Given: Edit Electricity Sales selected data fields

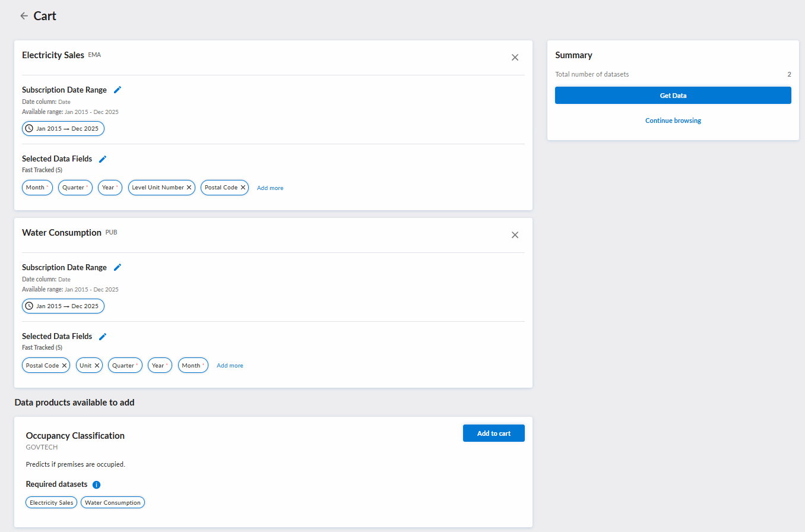Looking at the screenshot, I should click(103, 159).
